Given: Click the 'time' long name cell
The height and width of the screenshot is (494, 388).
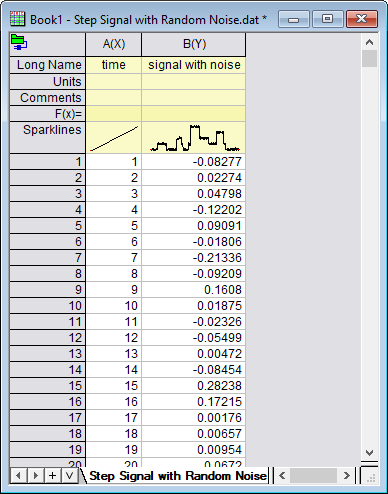Looking at the screenshot, I should point(114,65).
